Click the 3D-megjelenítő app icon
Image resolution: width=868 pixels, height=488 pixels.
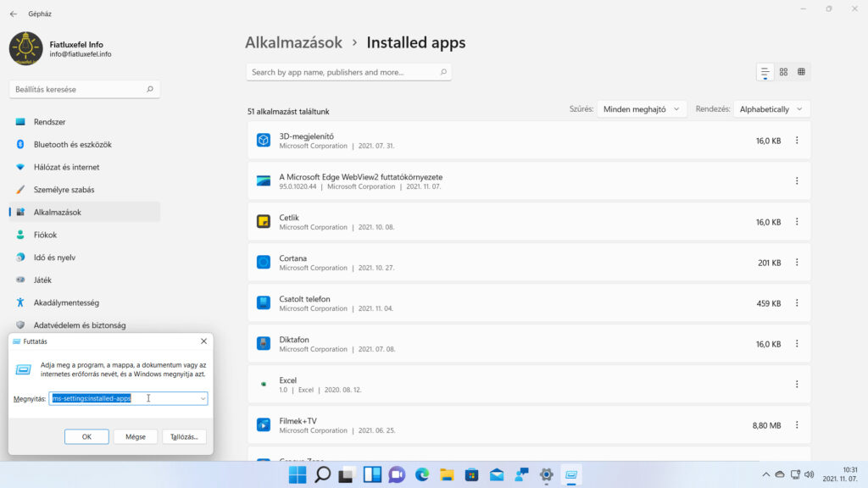click(x=264, y=140)
